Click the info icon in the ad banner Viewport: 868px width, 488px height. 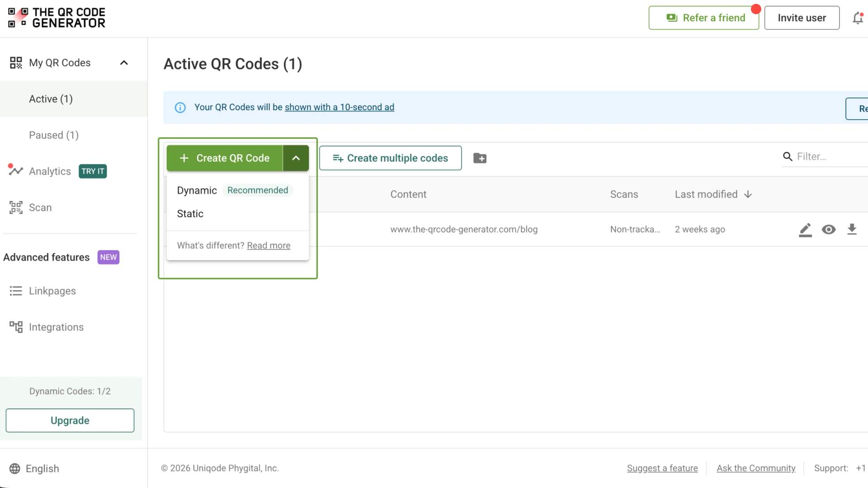[x=180, y=108]
